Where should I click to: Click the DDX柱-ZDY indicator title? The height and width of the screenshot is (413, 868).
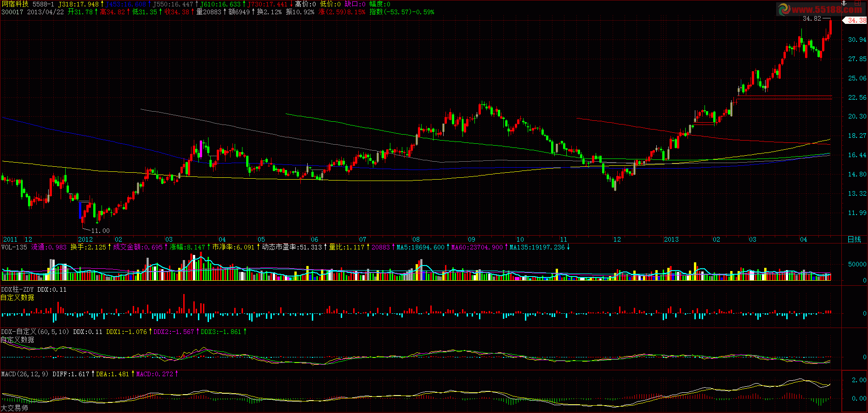click(x=17, y=289)
